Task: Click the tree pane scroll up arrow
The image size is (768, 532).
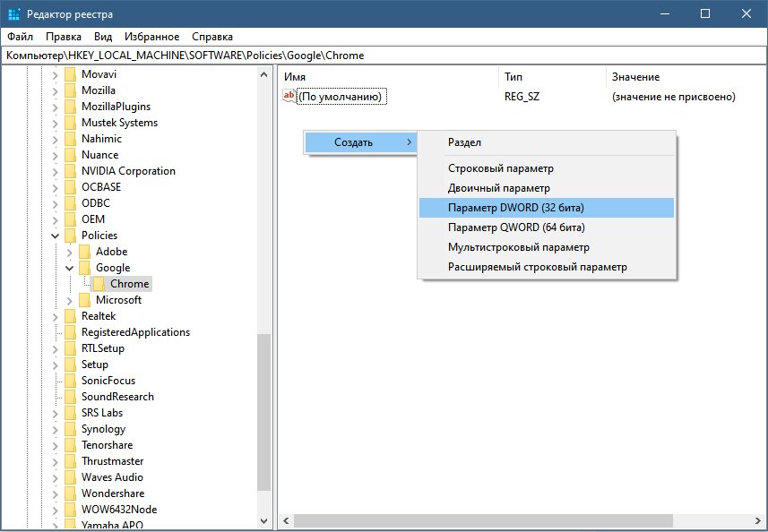Action: (x=264, y=75)
